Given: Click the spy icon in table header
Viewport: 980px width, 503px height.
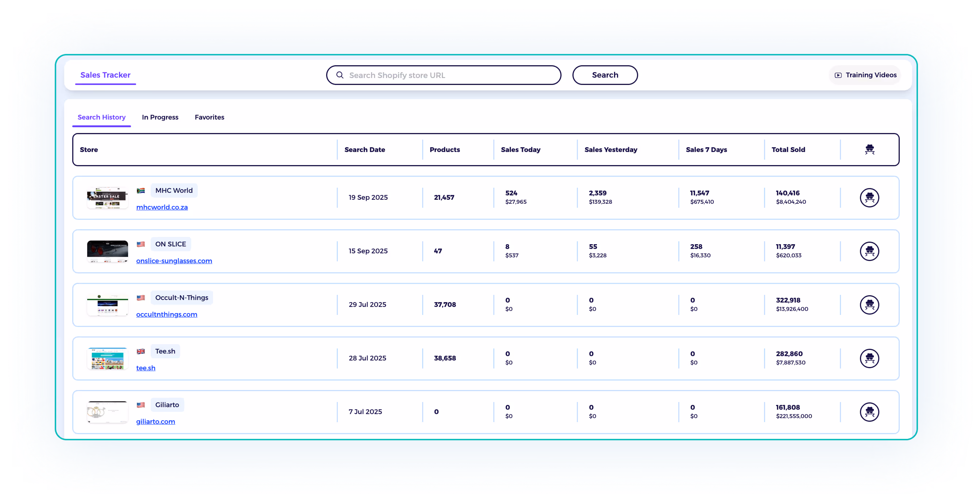Looking at the screenshot, I should [869, 149].
